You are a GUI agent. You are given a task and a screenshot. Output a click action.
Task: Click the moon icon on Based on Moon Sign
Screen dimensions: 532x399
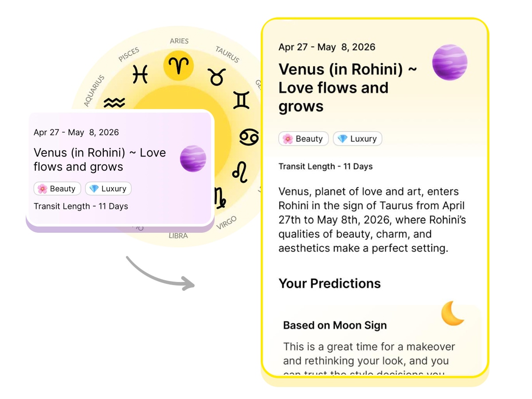pos(452,314)
